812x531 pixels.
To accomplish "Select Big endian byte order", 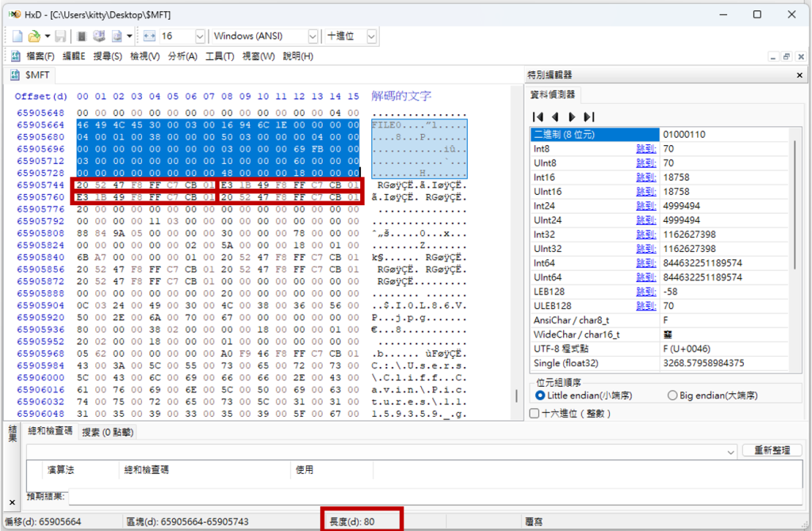I will (x=672, y=395).
